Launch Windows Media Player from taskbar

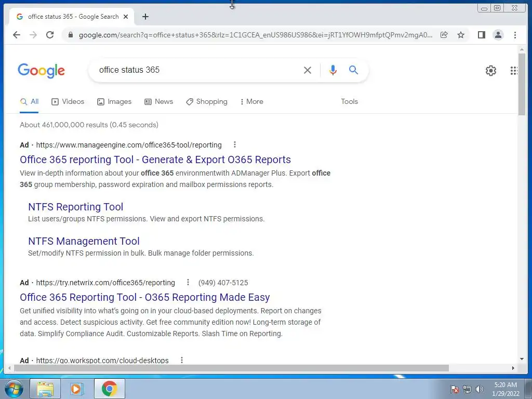(x=77, y=389)
